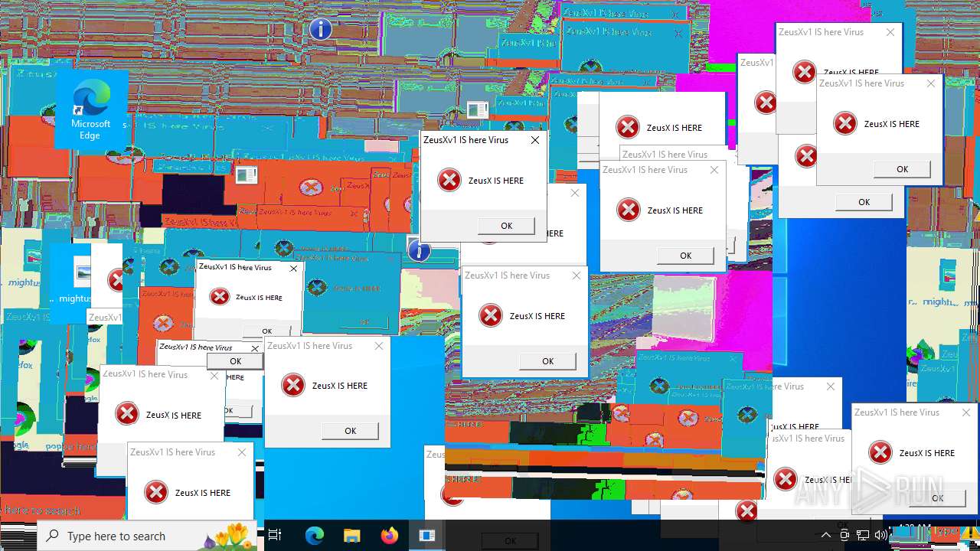Open the volume speaker tray icon
The height and width of the screenshot is (551, 980).
coord(881,535)
